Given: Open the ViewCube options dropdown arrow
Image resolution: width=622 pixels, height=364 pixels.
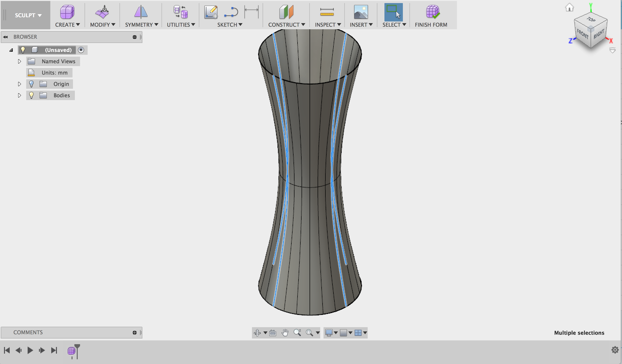Looking at the screenshot, I should point(612,51).
